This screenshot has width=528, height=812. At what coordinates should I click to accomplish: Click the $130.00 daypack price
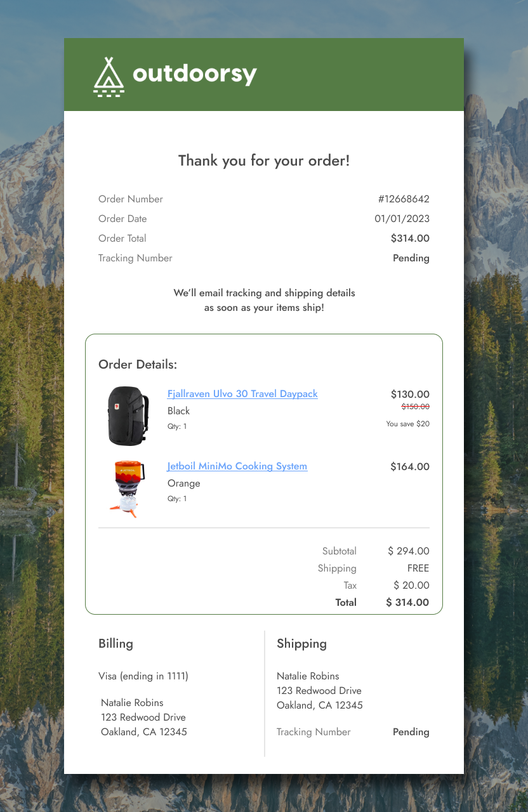(411, 394)
